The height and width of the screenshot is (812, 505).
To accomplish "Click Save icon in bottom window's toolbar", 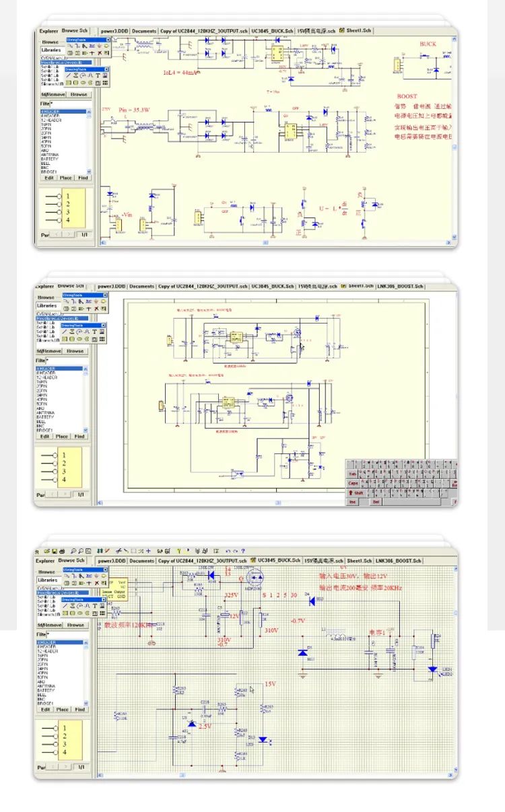I will (x=54, y=550).
